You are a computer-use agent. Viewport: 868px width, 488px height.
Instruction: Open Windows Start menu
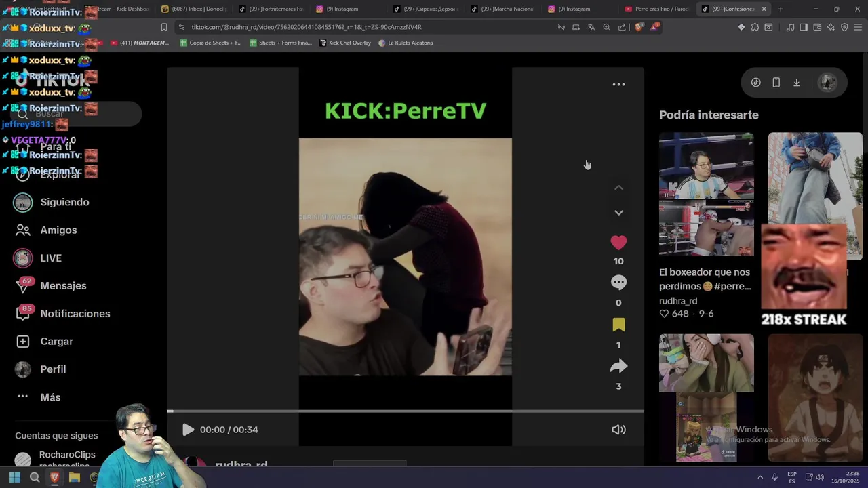pos(15,477)
